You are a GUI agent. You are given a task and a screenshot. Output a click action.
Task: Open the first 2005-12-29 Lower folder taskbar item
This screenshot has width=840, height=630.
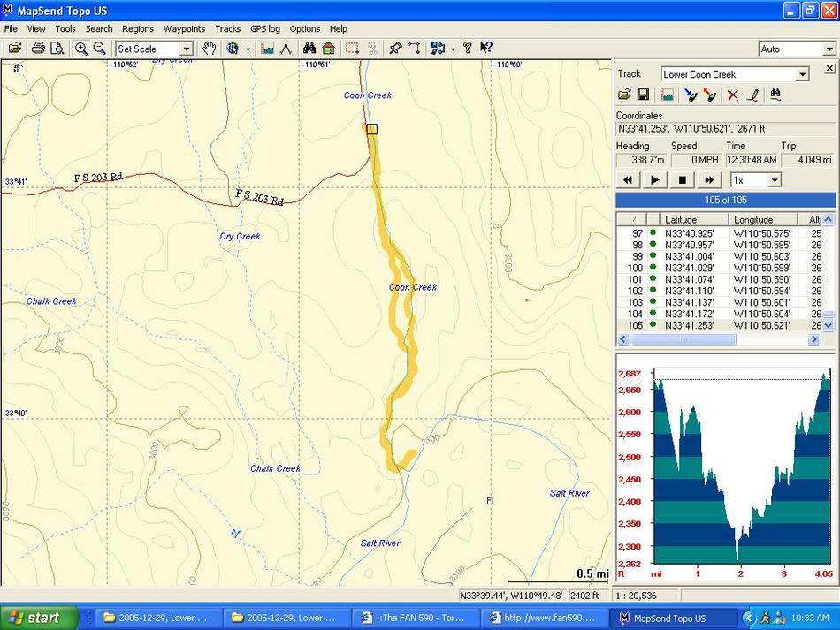click(x=157, y=619)
